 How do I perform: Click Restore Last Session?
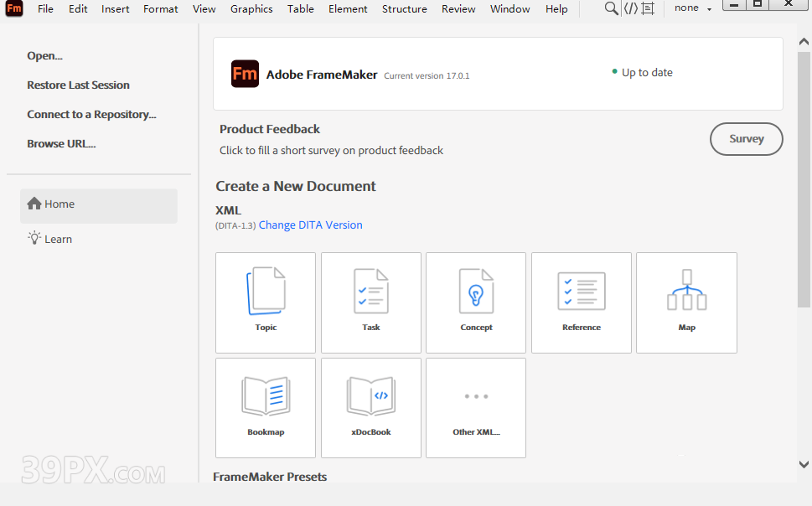tap(78, 85)
